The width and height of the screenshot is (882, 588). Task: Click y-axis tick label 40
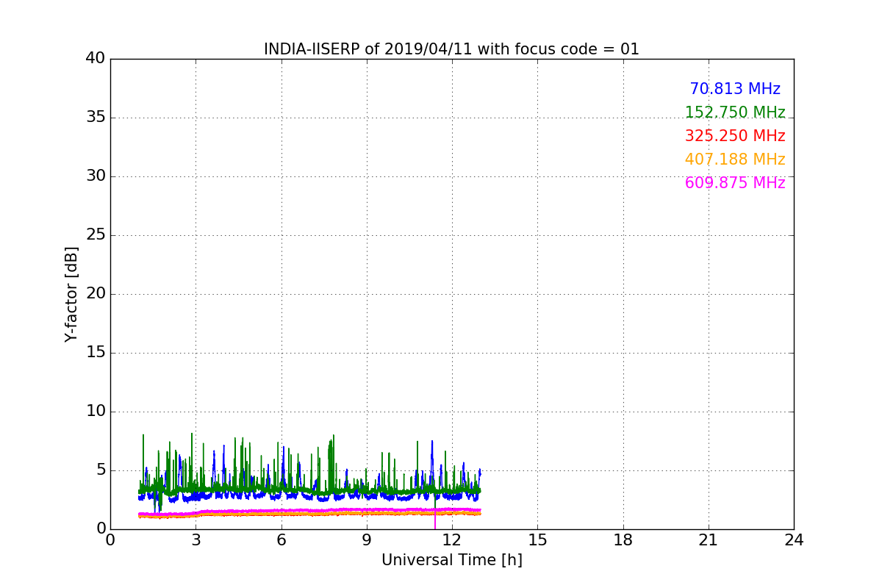[96, 59]
